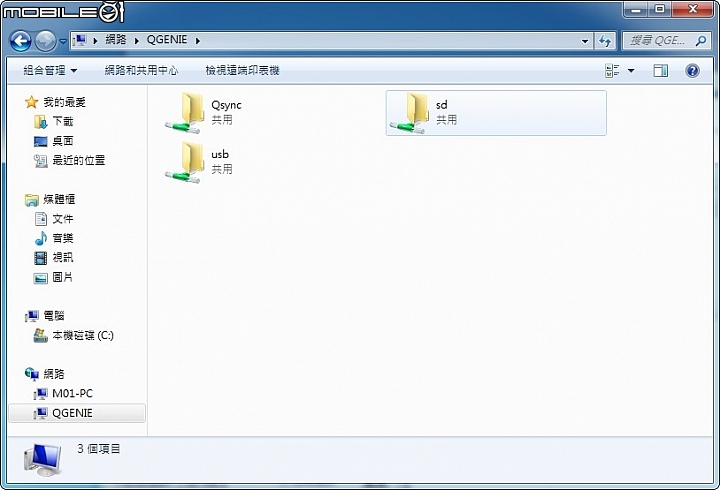The width and height of the screenshot is (720, 490).
Task: Click the 網路 network globe icon
Action: point(31,374)
